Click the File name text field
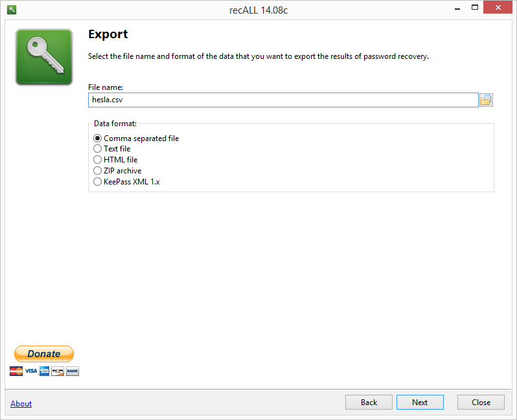This screenshot has width=517, height=420. pyautogui.click(x=283, y=100)
